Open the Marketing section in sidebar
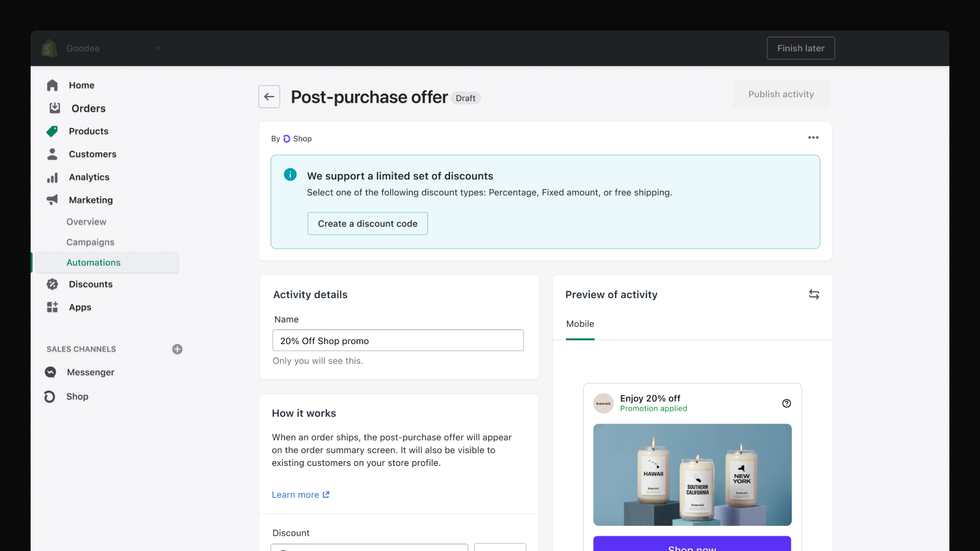980x551 pixels. 91,200
